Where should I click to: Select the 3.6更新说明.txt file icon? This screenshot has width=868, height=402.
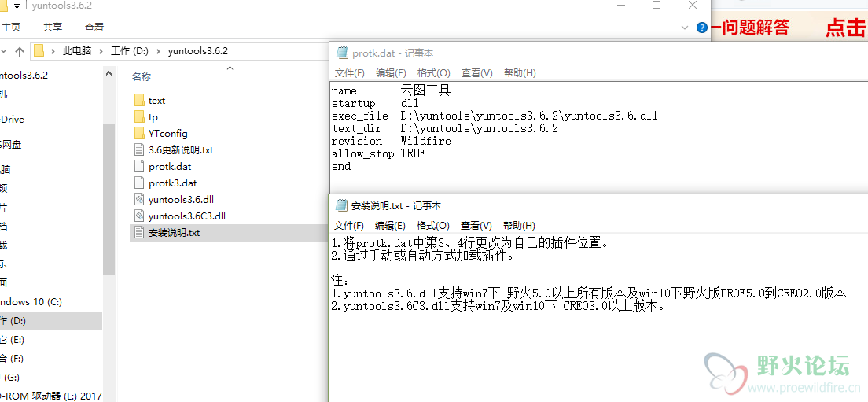pyautogui.click(x=139, y=150)
